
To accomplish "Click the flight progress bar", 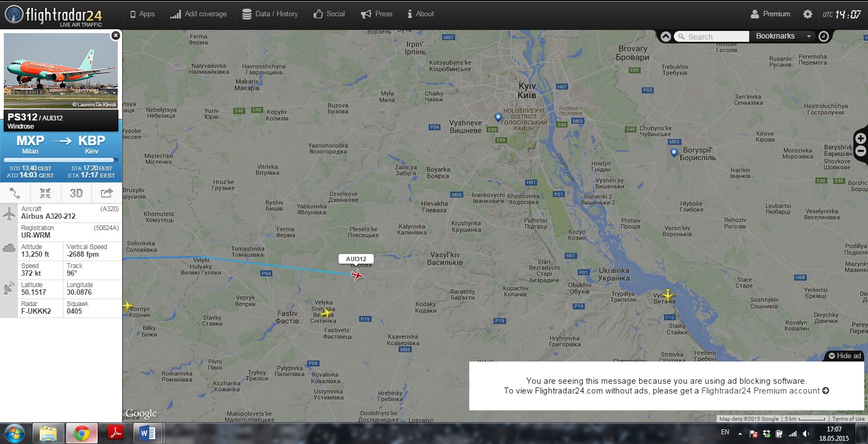I will (x=61, y=160).
